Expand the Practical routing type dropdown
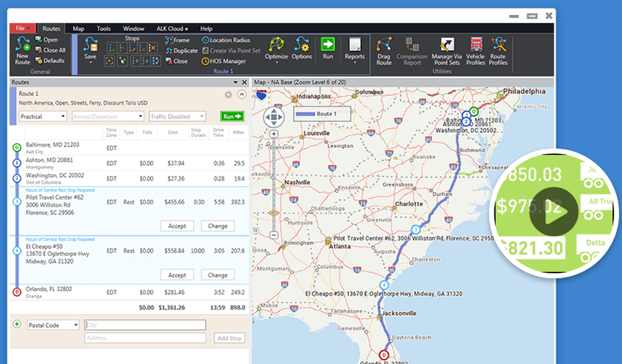This screenshot has height=364, width=622. (43, 116)
